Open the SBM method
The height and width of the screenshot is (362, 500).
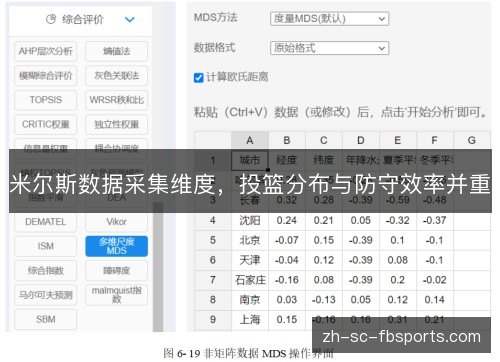coord(46,319)
